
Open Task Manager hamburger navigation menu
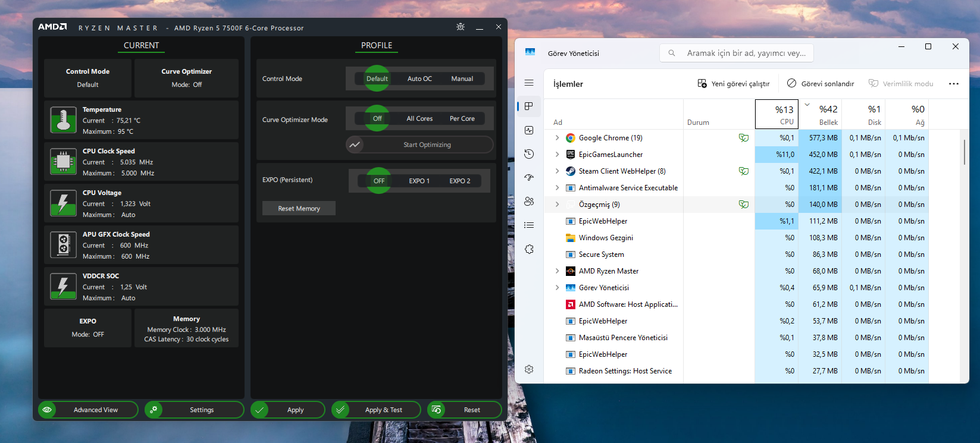pyautogui.click(x=529, y=83)
